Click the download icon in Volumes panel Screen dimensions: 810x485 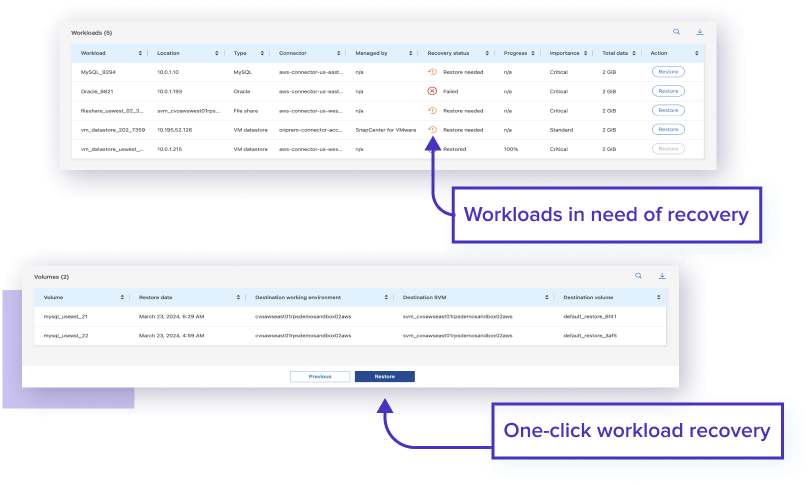pos(662,275)
